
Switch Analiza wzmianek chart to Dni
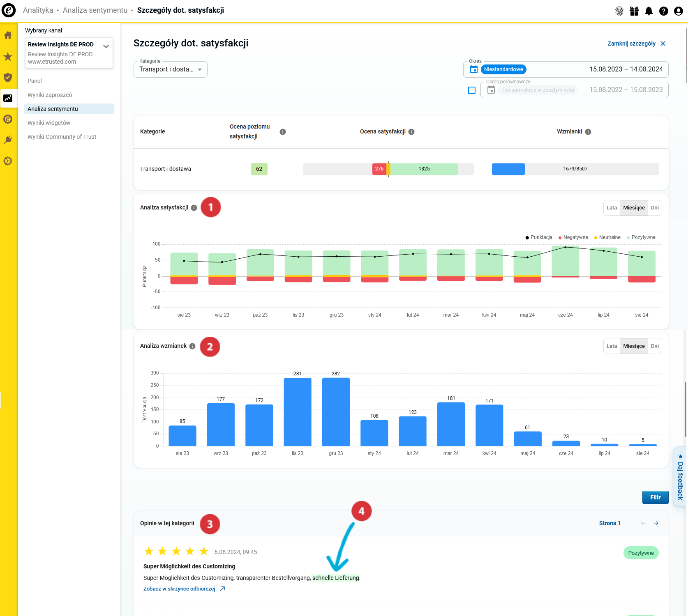[655, 346]
